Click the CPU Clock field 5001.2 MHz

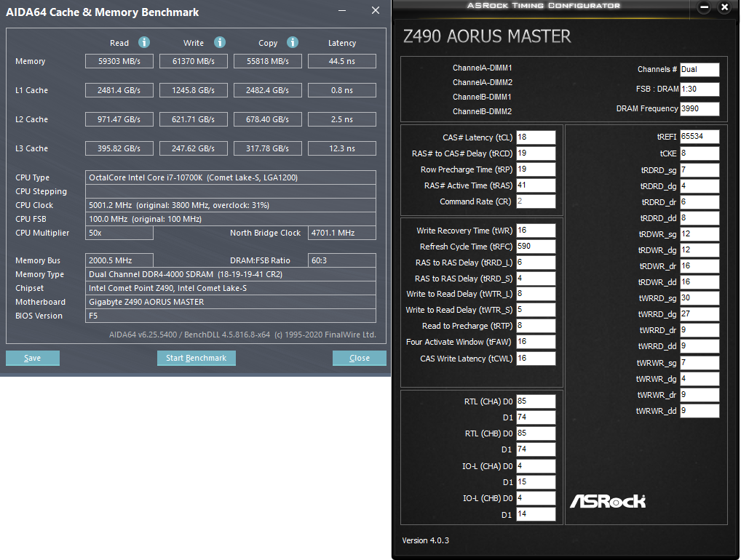pos(231,205)
